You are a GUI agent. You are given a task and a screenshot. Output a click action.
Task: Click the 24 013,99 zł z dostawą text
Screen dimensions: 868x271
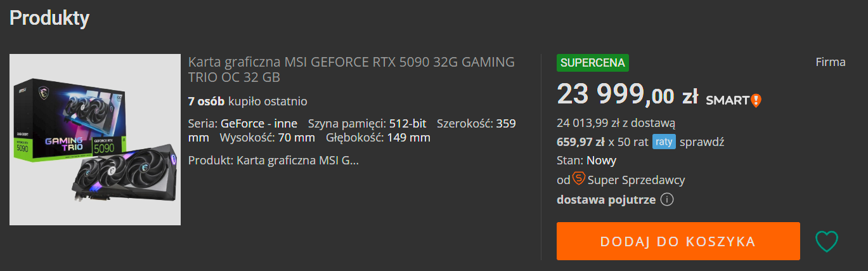(x=616, y=123)
